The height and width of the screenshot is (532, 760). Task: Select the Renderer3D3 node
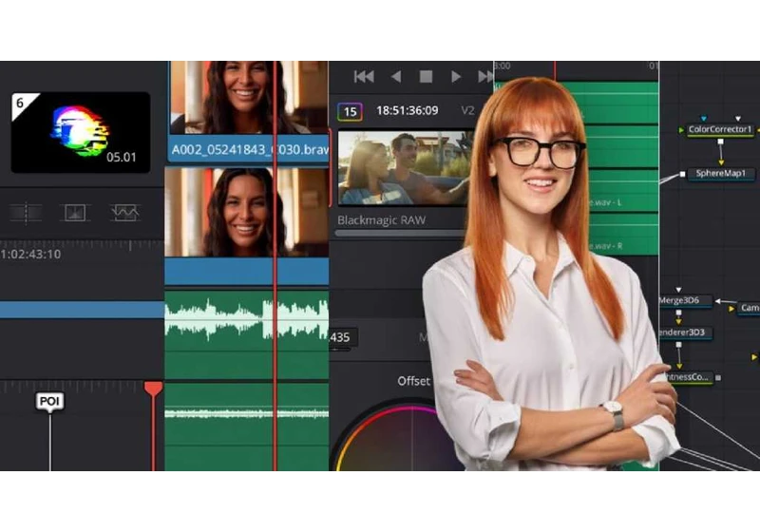685,332
